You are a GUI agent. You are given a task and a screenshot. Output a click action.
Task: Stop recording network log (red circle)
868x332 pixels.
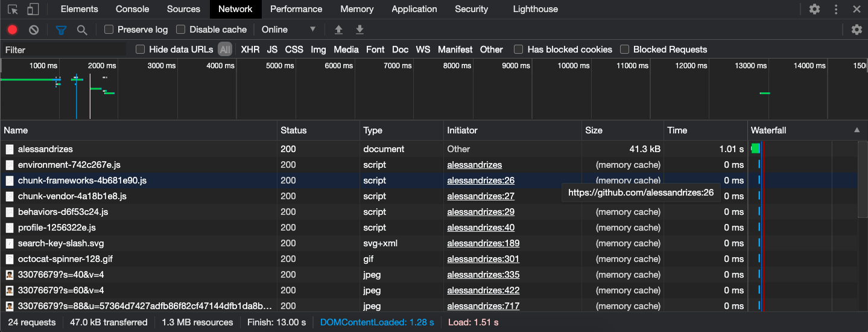point(13,30)
